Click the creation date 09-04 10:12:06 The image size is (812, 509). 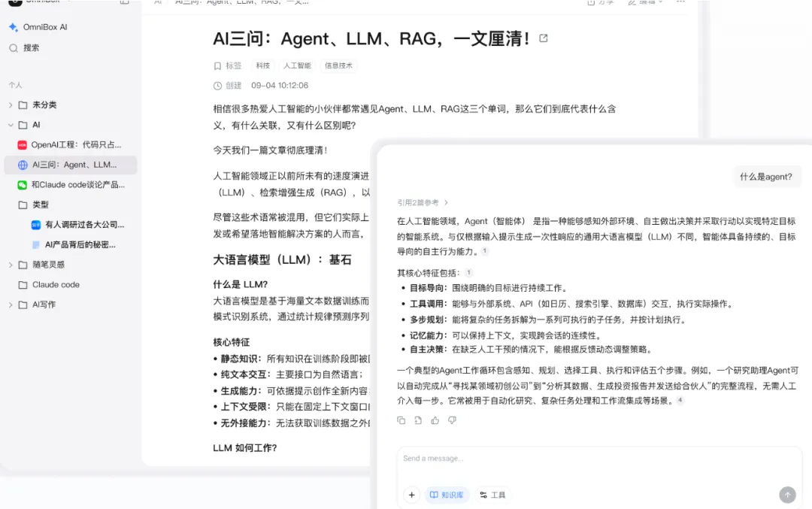point(280,86)
